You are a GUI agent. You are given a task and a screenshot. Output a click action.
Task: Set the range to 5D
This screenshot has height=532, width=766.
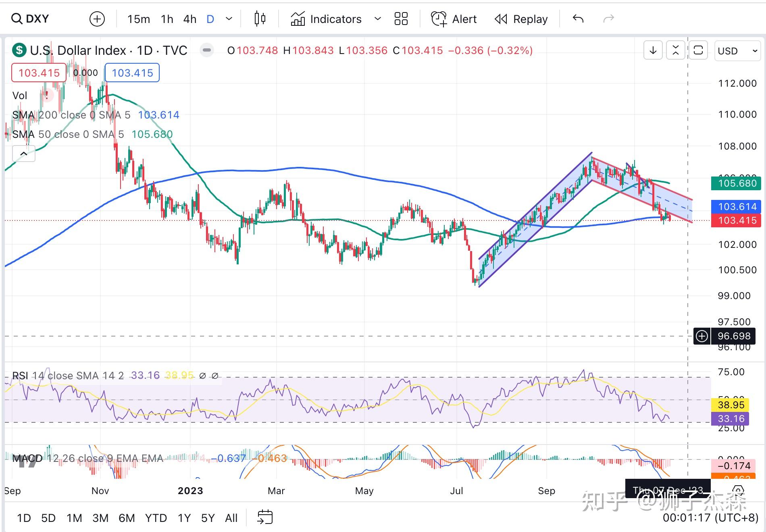click(x=48, y=518)
